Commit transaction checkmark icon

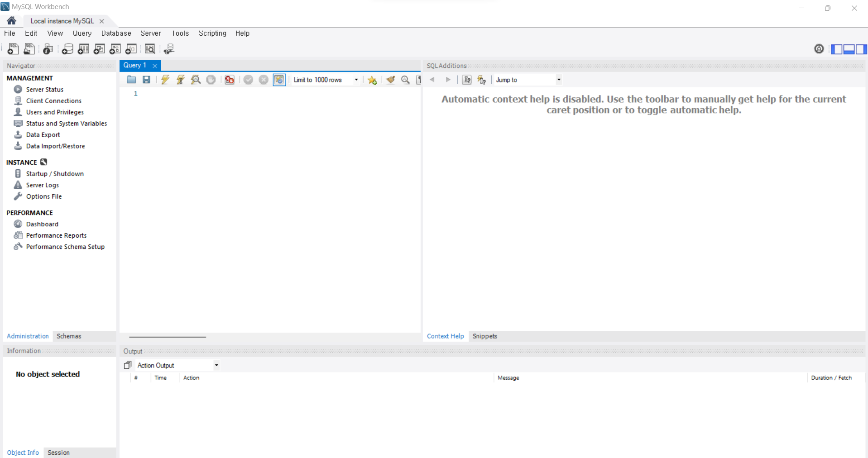(x=248, y=80)
